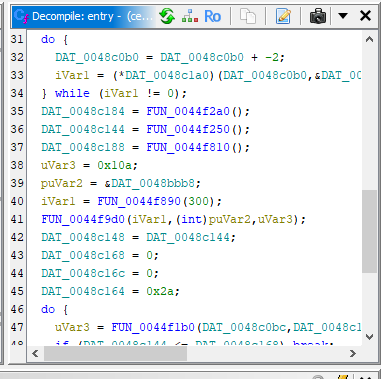381x379 pixels.
Task: Close the Decompile panel with X
Action: (366, 16)
